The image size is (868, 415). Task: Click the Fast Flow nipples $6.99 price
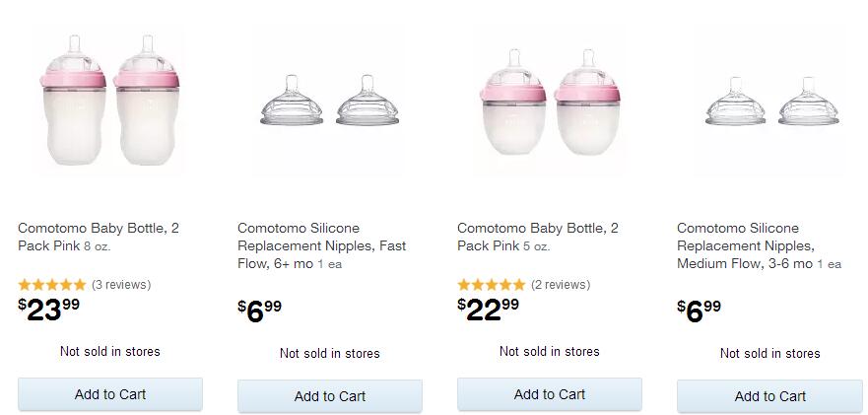260,311
